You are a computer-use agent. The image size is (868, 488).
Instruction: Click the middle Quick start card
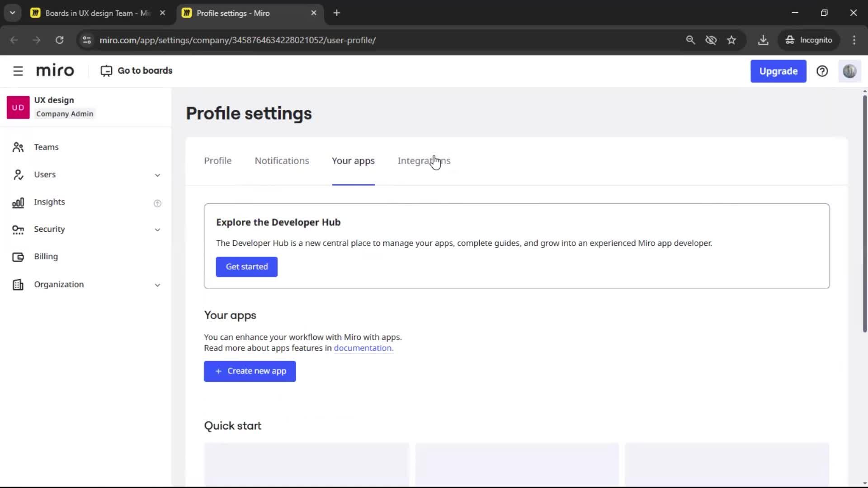[517, 464]
